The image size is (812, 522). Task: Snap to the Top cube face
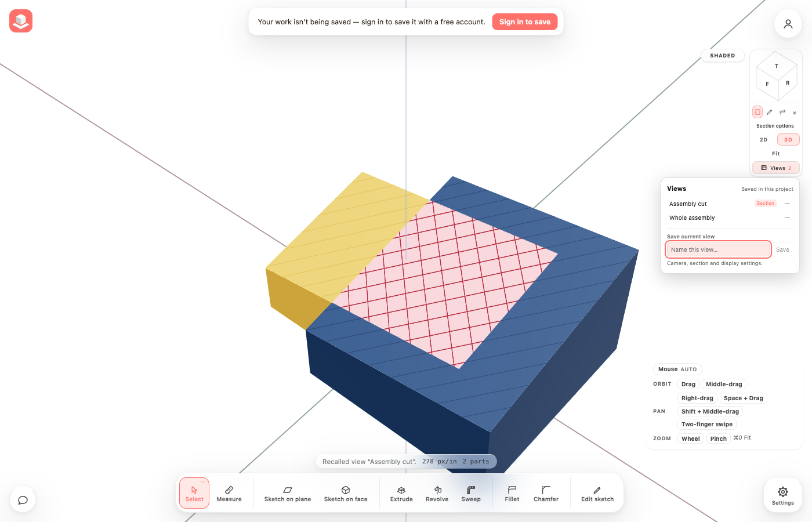(x=777, y=66)
